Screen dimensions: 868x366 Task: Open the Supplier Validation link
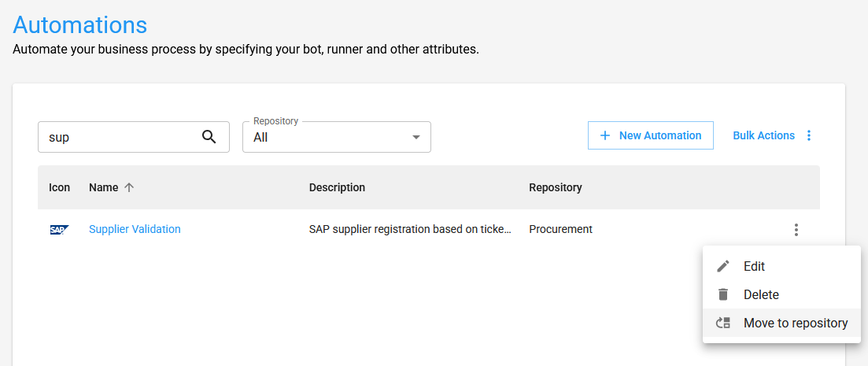(x=135, y=230)
